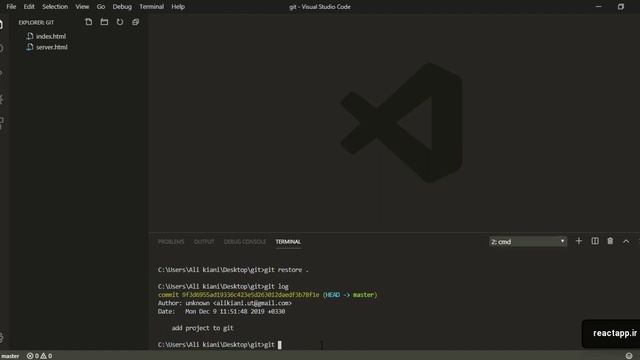Open errors and warnings count in status bar
The height and width of the screenshot is (360, 640).
(40, 356)
